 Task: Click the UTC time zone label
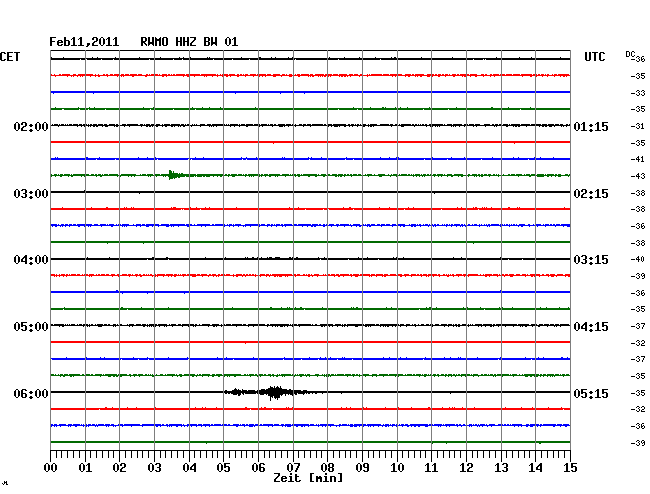[595, 57]
